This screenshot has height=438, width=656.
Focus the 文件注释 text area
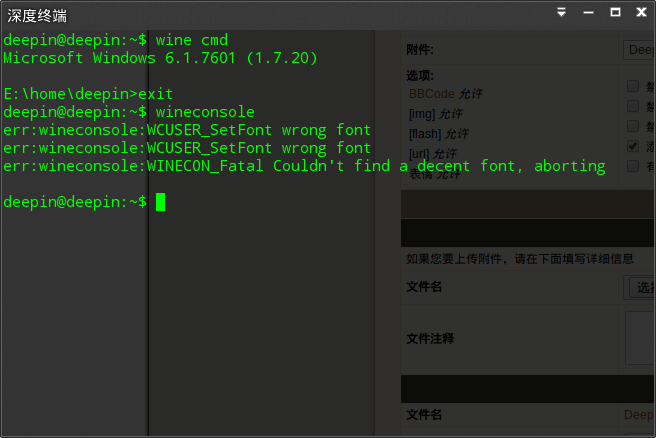(x=640, y=338)
